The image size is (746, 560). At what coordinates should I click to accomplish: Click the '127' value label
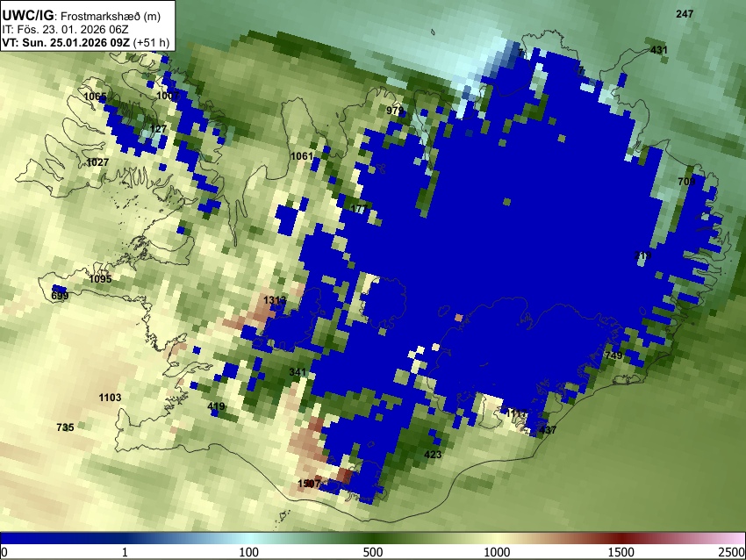159,128
